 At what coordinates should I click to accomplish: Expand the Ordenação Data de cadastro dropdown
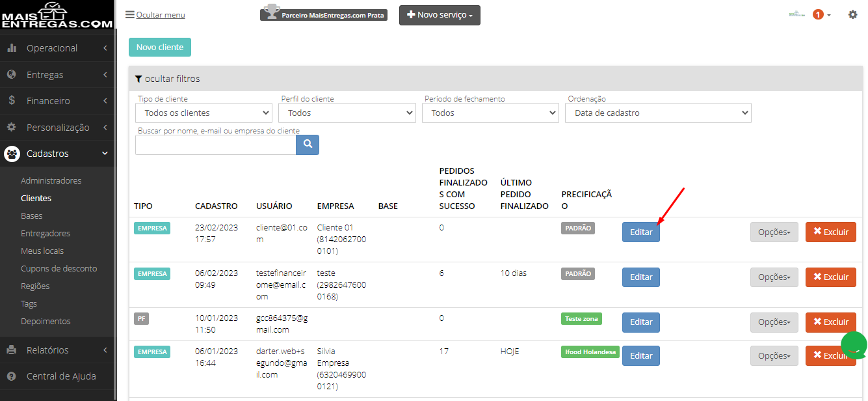coord(658,113)
